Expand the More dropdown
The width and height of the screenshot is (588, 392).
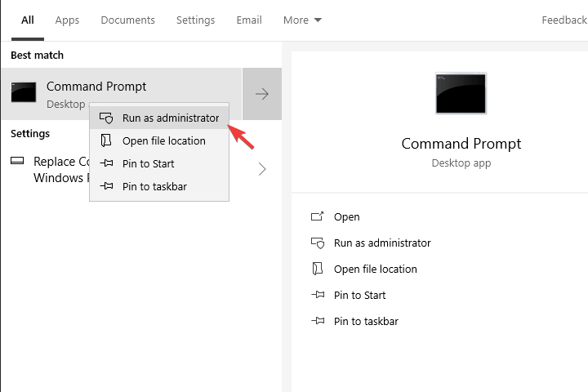click(x=302, y=20)
